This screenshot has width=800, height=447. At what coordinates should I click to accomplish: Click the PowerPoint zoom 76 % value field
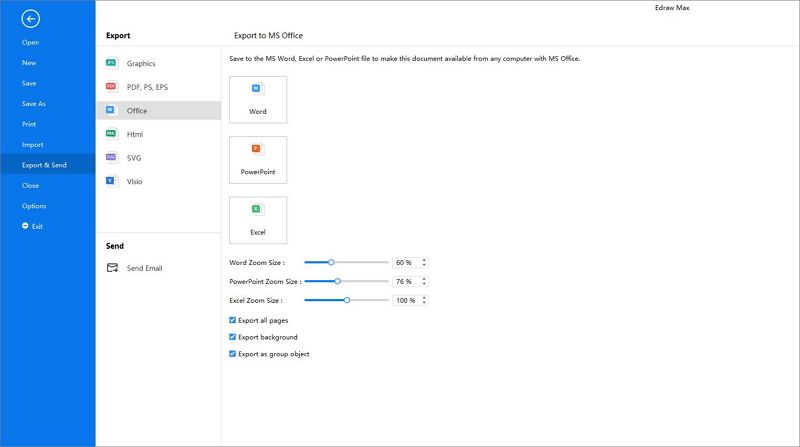(x=407, y=281)
